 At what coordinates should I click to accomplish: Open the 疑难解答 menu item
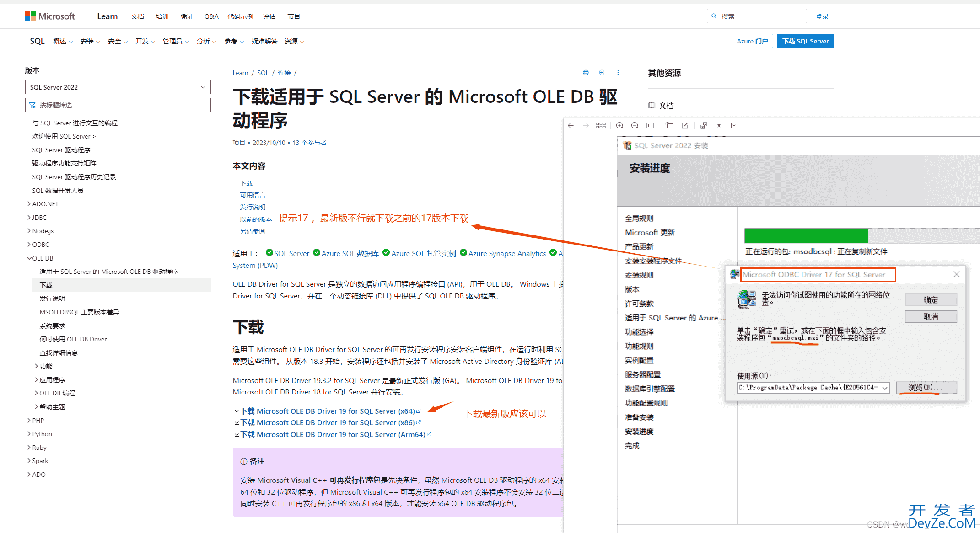[264, 42]
